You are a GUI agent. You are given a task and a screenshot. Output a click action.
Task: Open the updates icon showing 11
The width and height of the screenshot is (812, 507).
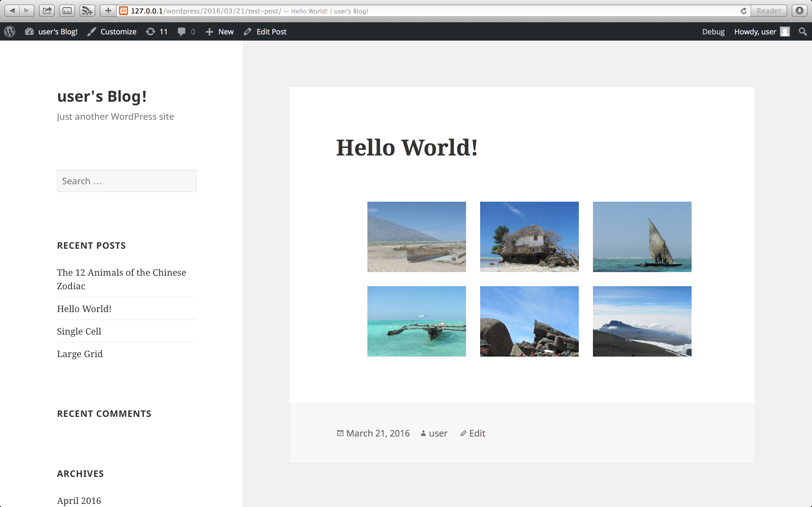point(151,32)
